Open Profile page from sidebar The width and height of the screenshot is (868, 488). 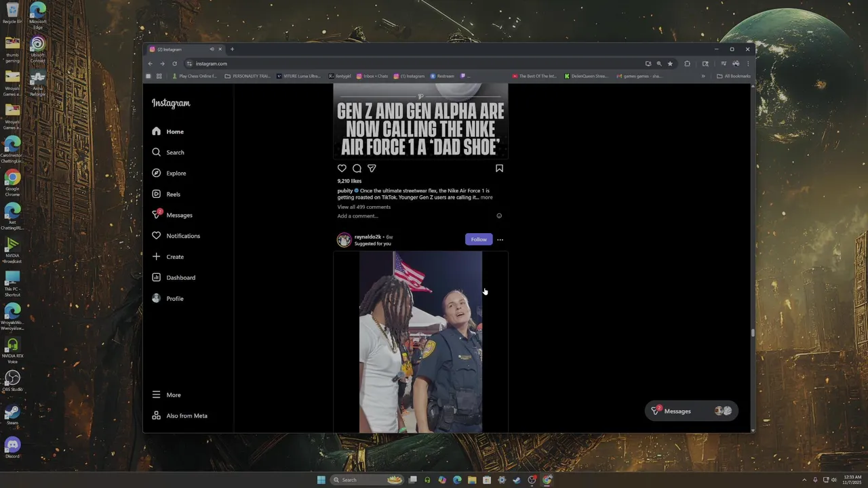(x=168, y=299)
